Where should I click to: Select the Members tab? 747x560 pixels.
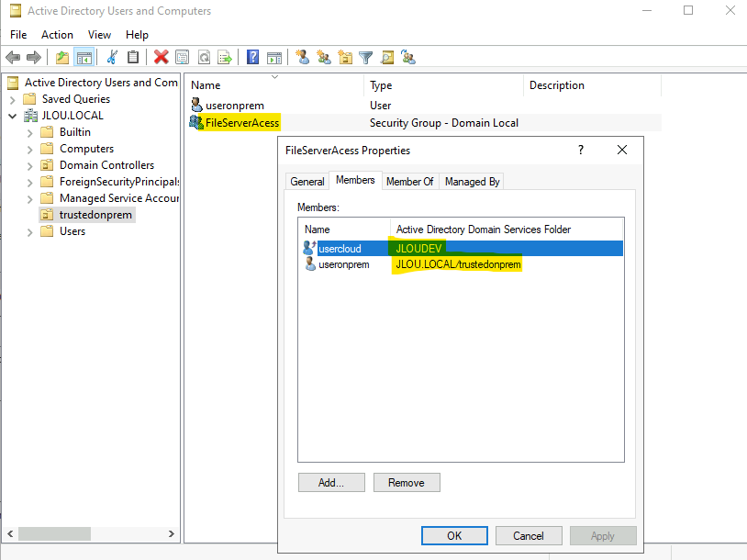[x=355, y=180]
